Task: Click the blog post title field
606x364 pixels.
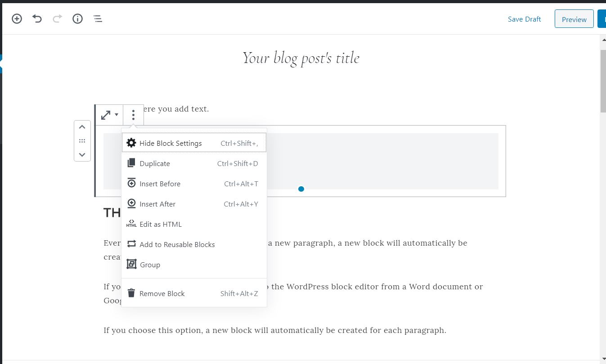Action: pos(301,58)
